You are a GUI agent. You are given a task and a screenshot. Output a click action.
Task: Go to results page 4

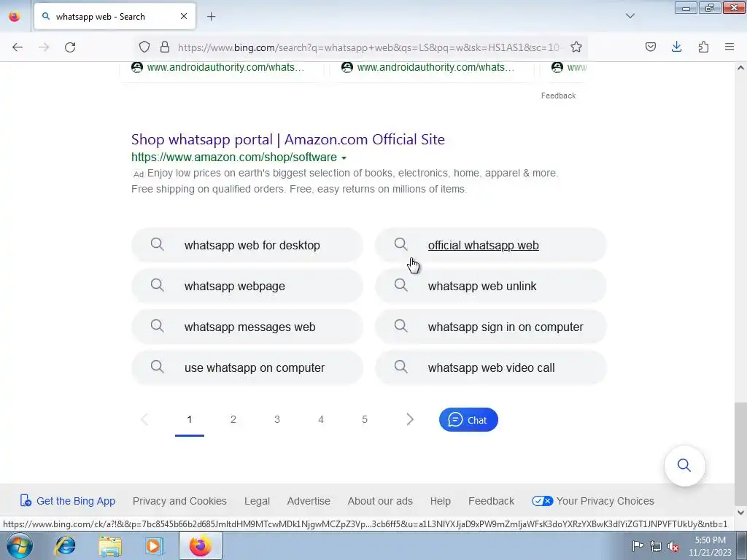click(321, 419)
